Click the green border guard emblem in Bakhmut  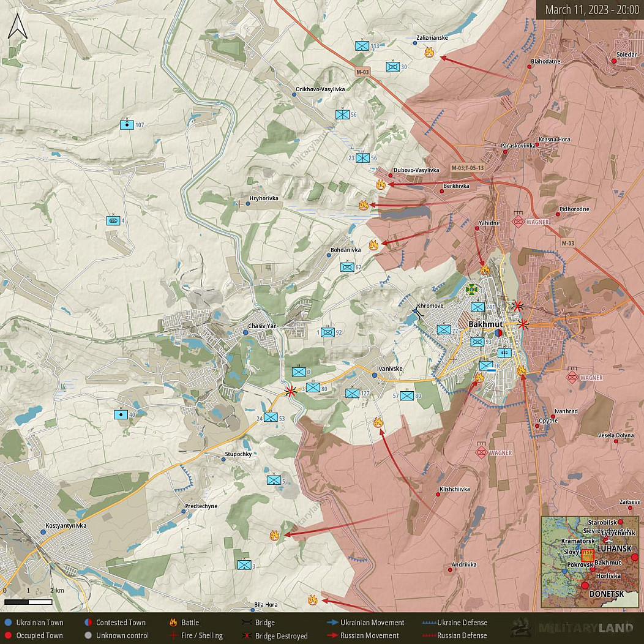click(x=472, y=288)
